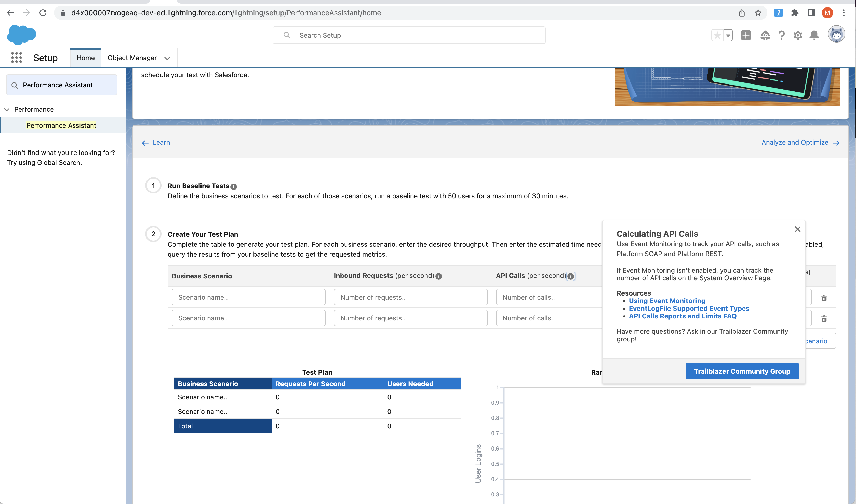Open the notifications bell
Image resolution: width=856 pixels, height=504 pixels.
814,35
